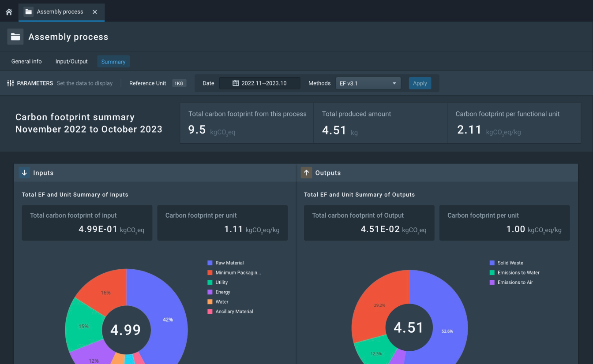This screenshot has width=593, height=364.
Task: Click the Outputs panel header title
Action: coord(328,173)
